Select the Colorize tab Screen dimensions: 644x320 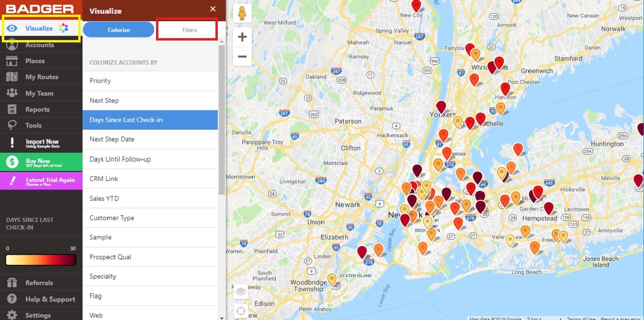(118, 29)
